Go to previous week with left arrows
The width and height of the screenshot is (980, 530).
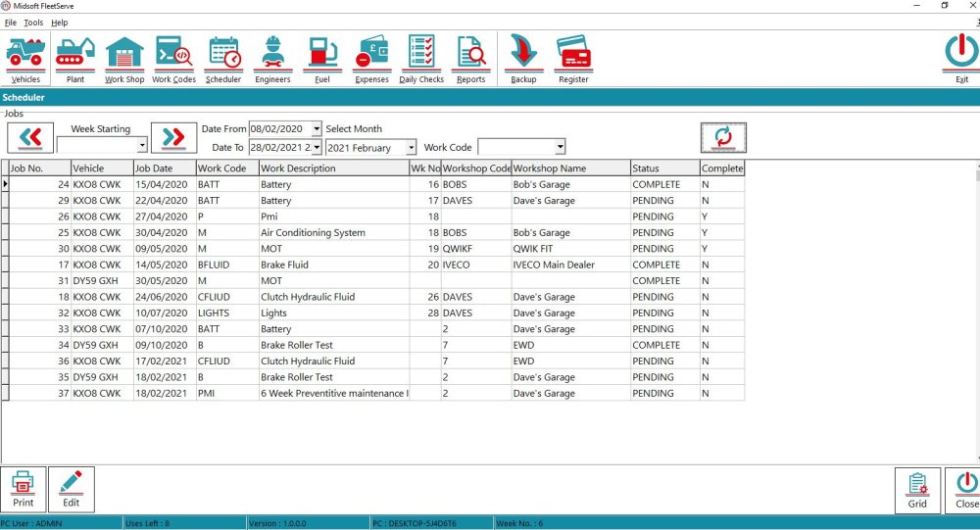pyautogui.click(x=30, y=138)
